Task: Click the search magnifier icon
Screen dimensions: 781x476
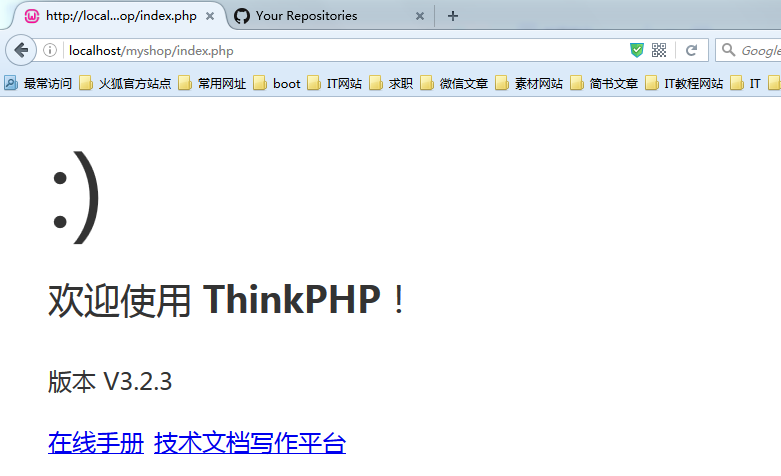Action: click(x=728, y=50)
